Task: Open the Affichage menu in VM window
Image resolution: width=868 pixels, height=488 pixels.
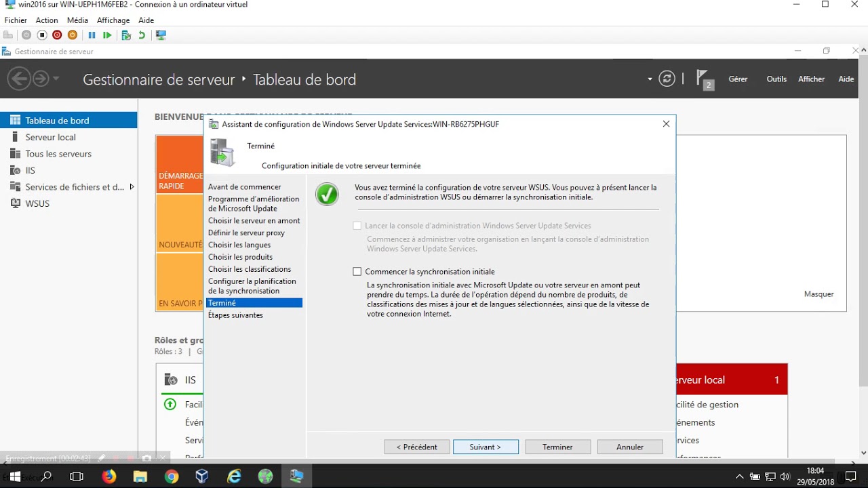Action: [x=113, y=20]
